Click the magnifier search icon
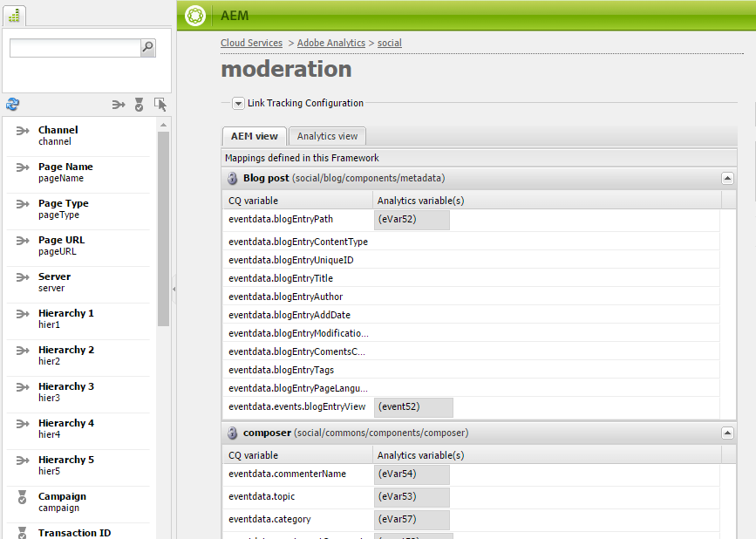 click(147, 47)
